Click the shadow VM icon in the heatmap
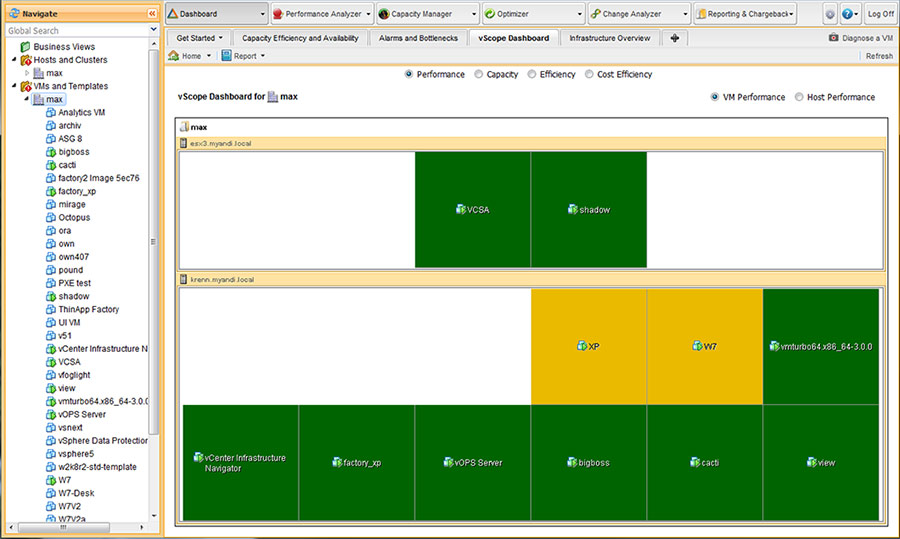This screenshot has height=539, width=900. pyautogui.click(x=572, y=209)
